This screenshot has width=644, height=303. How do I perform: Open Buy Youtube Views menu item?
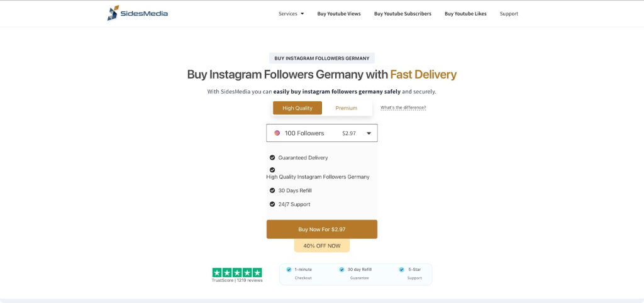(339, 14)
